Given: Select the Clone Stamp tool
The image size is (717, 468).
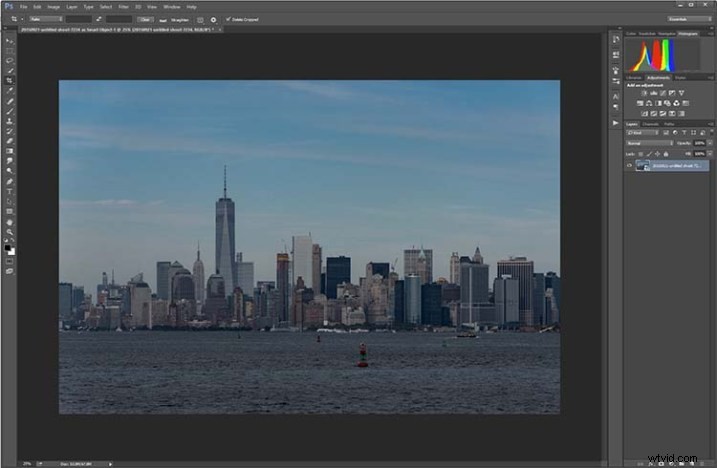Looking at the screenshot, I should 10,121.
